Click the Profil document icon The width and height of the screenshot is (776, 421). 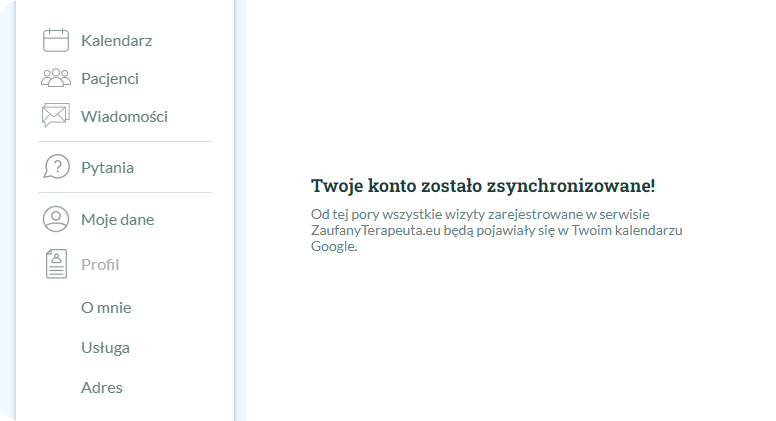click(x=56, y=264)
